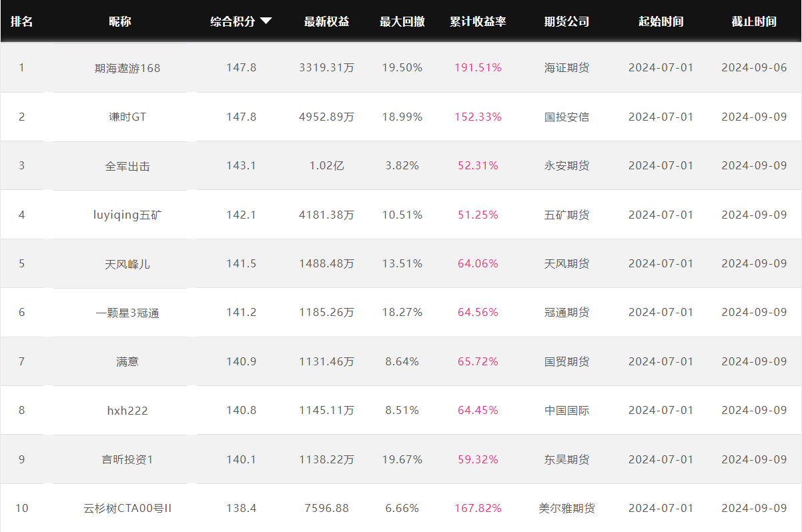The width and height of the screenshot is (802, 532).
Task: Click the 期货公司 column header
Action: tap(567, 21)
